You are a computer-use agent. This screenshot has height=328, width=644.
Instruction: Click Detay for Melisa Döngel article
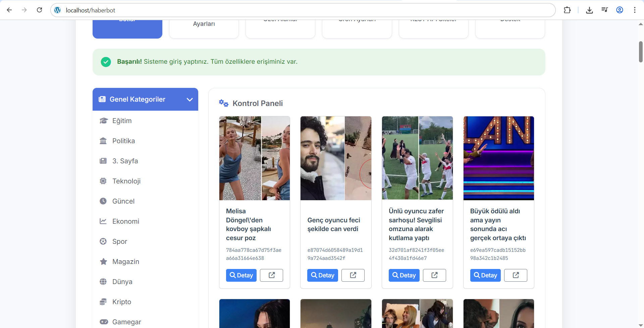(x=241, y=275)
